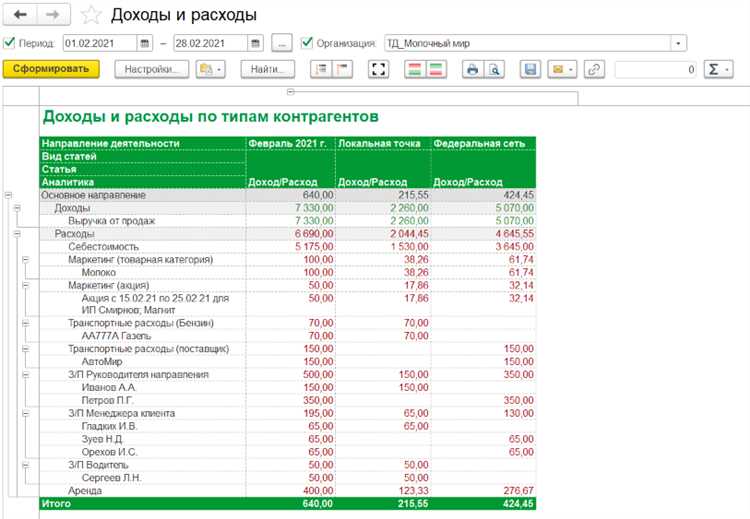Collapse all groups toolbar icon
This screenshot has height=519, width=750.
342,69
